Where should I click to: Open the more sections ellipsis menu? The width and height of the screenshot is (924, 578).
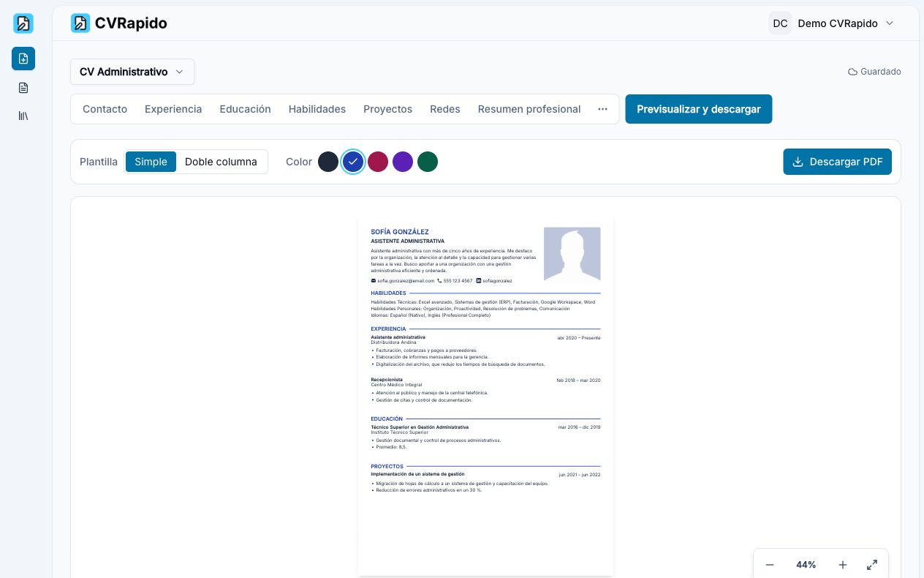click(x=602, y=109)
